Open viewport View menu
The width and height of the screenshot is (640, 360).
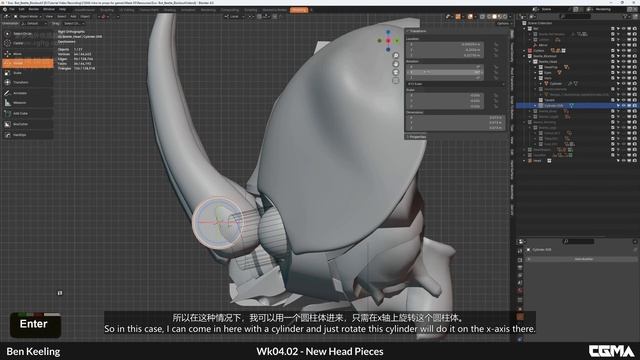click(49, 17)
